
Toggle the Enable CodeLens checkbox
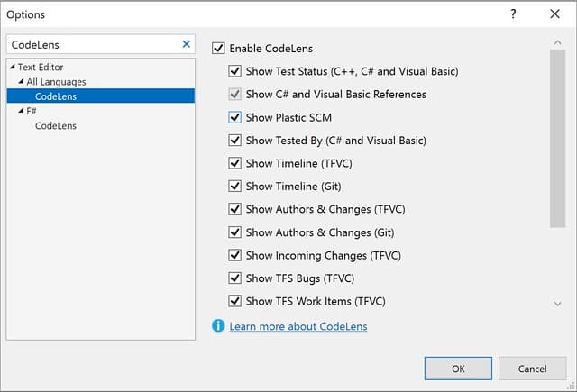[218, 48]
